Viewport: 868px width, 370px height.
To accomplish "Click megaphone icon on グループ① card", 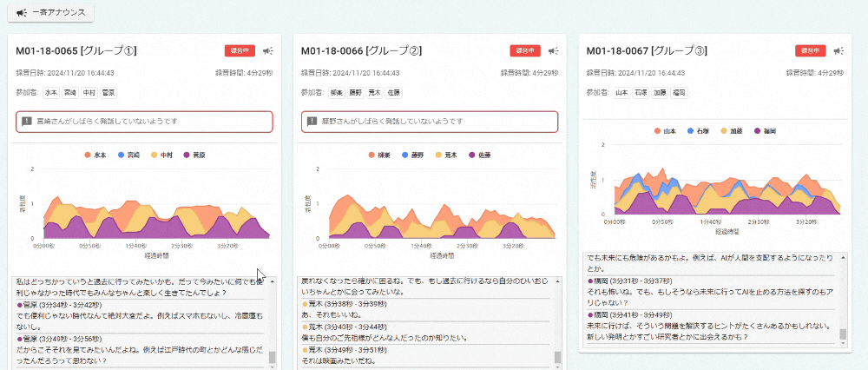I will (x=269, y=51).
